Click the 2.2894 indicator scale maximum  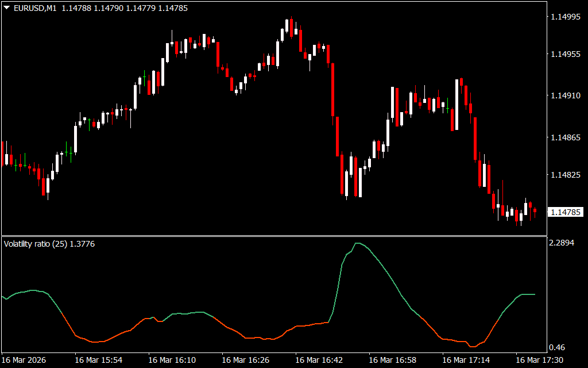coord(562,243)
